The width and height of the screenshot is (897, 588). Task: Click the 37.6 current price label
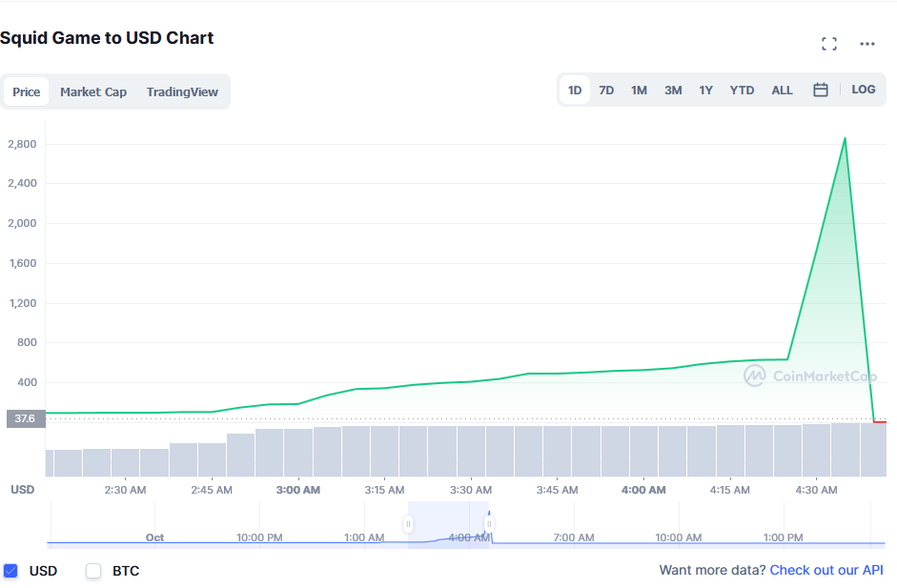(x=25, y=418)
